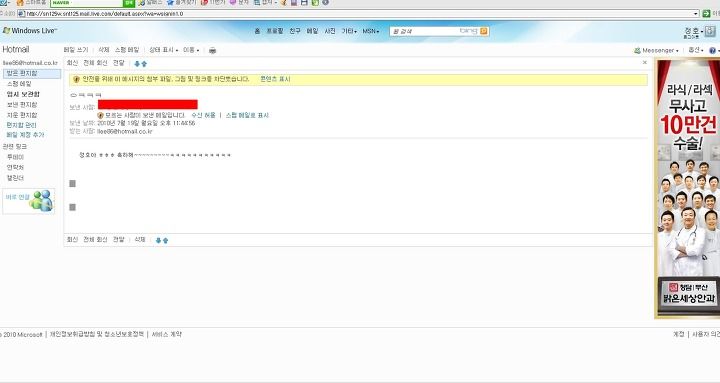Select 홈 in top navigation
This screenshot has width=720, height=383.
coord(257,31)
